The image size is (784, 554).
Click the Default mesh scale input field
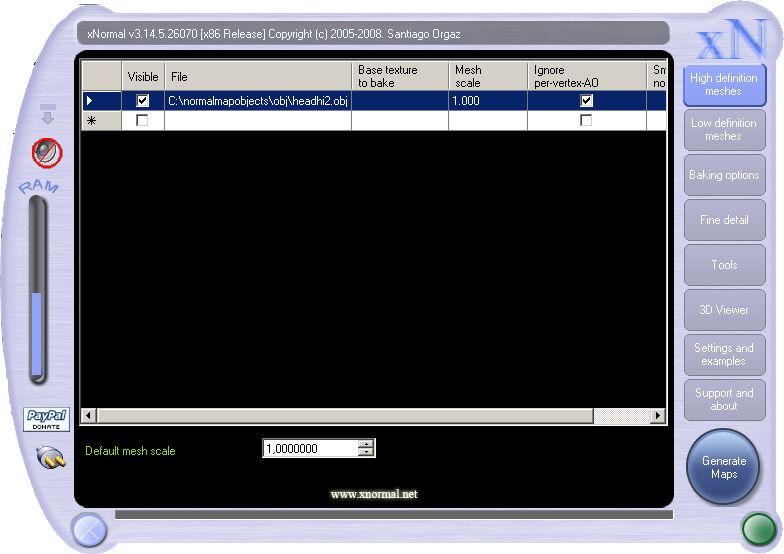310,448
